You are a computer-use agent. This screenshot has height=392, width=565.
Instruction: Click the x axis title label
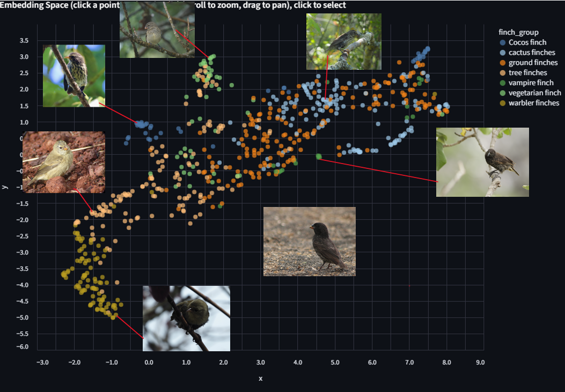tap(260, 379)
